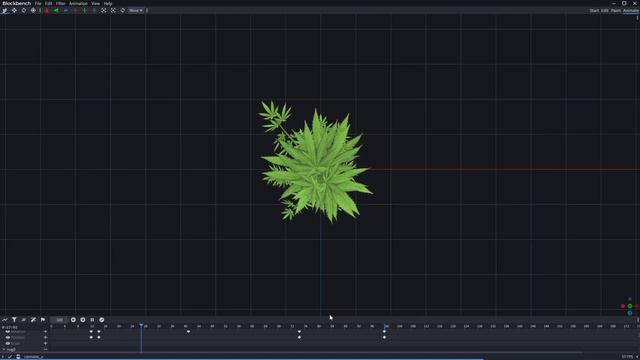Click the round playback button right of pause
640x360 pixels.
102,320
